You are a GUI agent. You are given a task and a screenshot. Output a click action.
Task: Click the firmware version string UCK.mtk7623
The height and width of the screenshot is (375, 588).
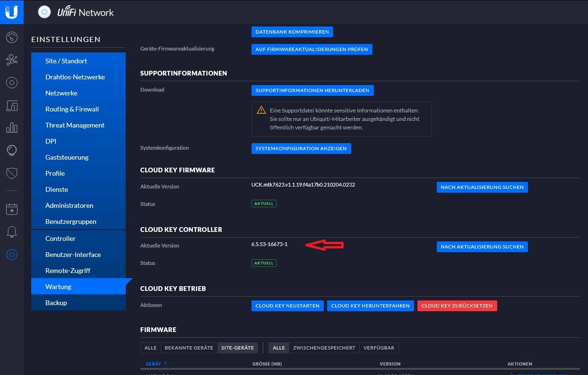(x=303, y=185)
